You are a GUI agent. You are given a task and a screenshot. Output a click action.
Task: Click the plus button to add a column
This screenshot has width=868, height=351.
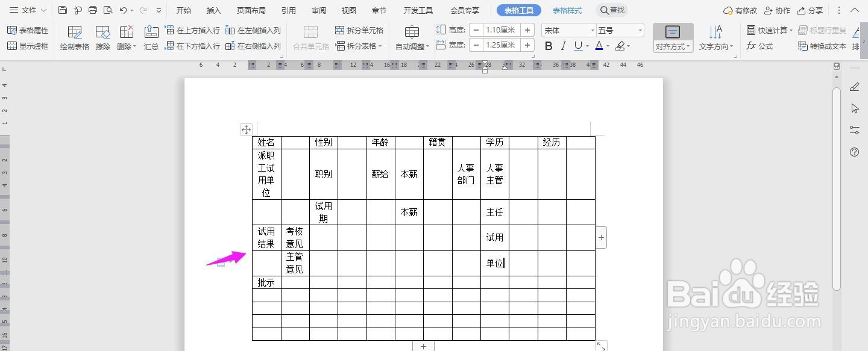click(x=601, y=237)
